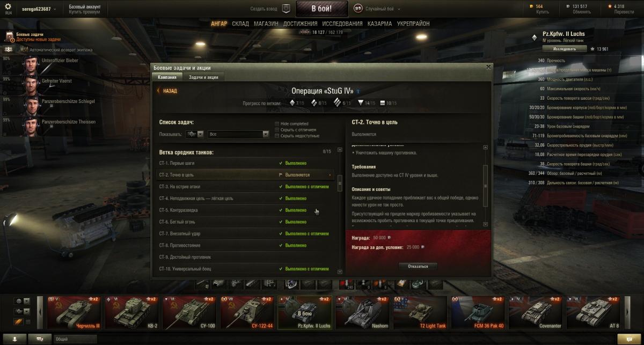Viewport: 644px width, 345px height.
Task: Expand the tank type filter dropdown
Action: pos(194,134)
